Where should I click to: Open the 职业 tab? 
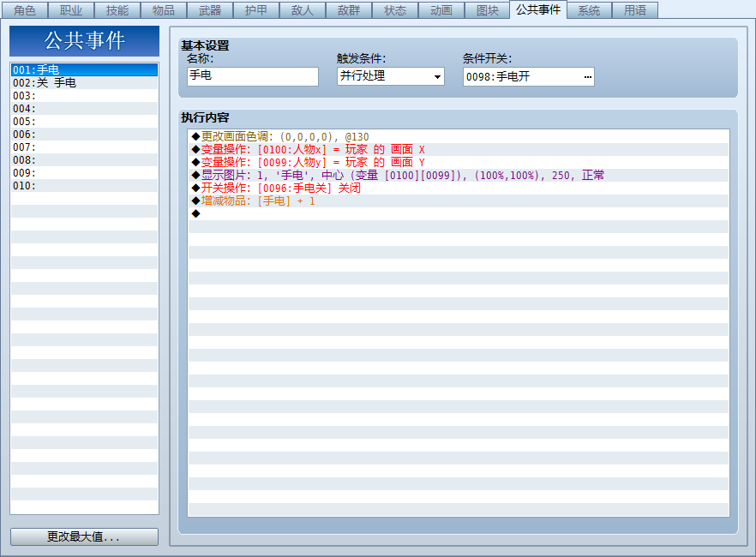click(x=71, y=10)
